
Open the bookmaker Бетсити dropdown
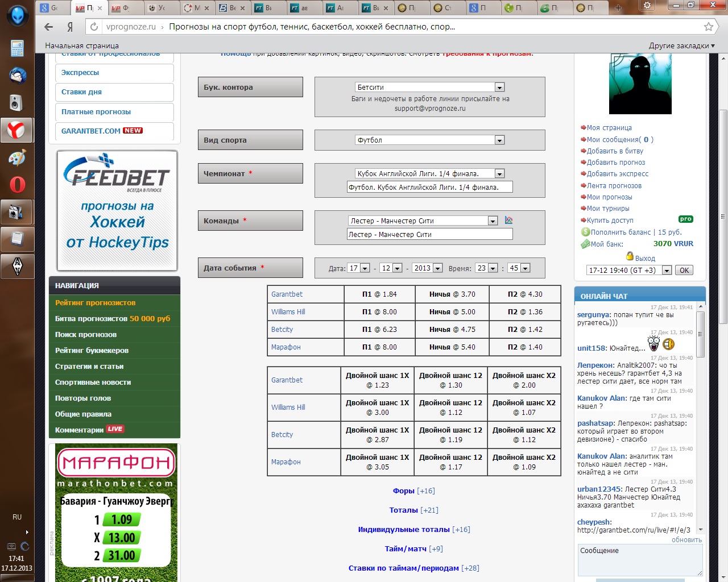(x=429, y=87)
